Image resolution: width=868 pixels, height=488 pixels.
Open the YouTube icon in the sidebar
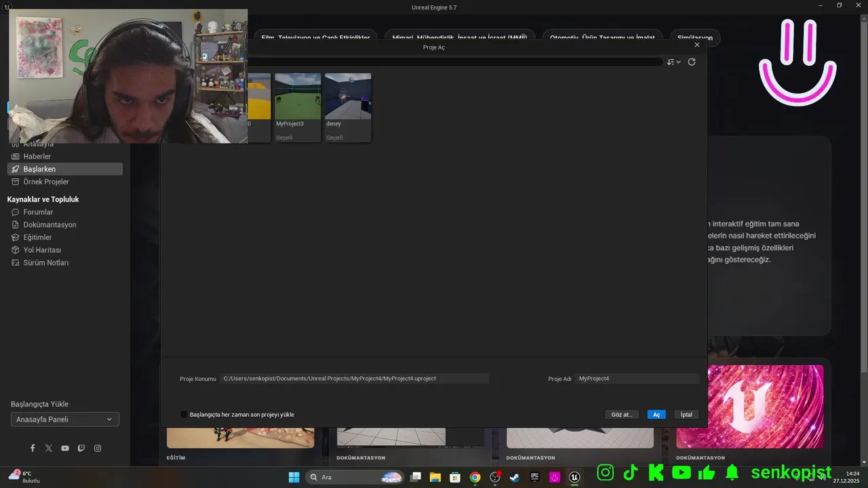(x=65, y=448)
